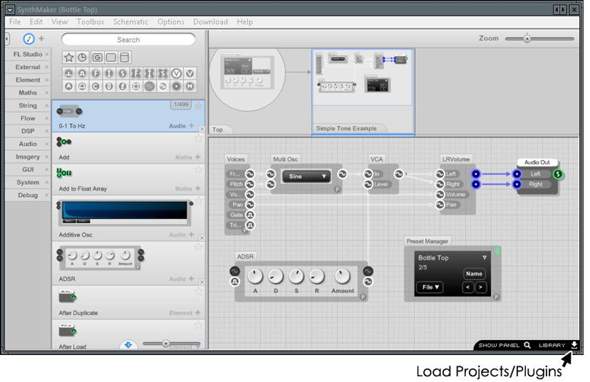590x382 pixels.
Task: Click the green S connector on Audio Out
Action: tap(558, 174)
